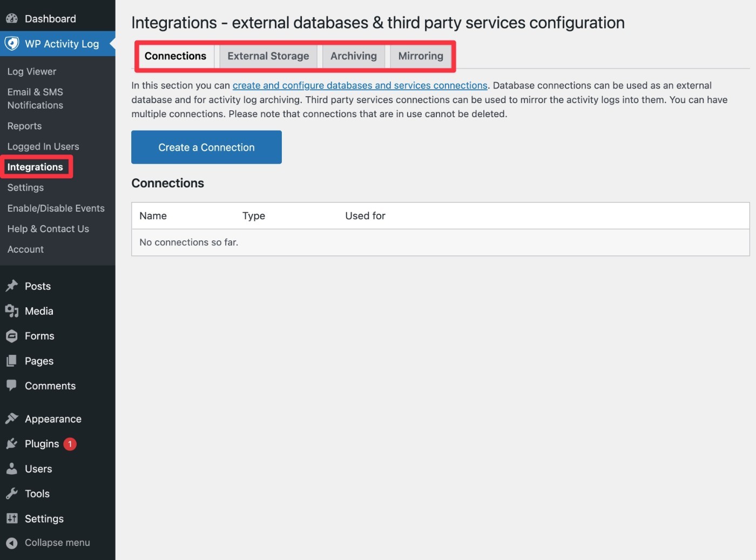Click Collapse menu text
This screenshot has width=756, height=560.
coord(57,543)
